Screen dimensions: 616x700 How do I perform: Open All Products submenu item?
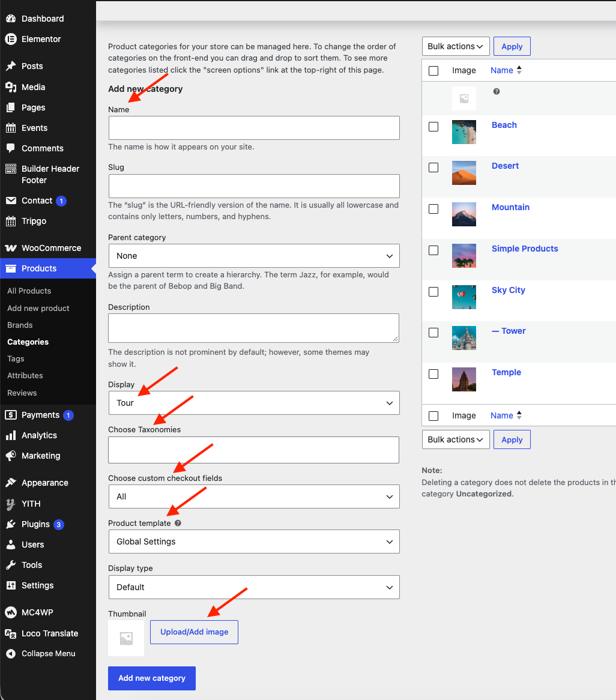click(x=29, y=291)
